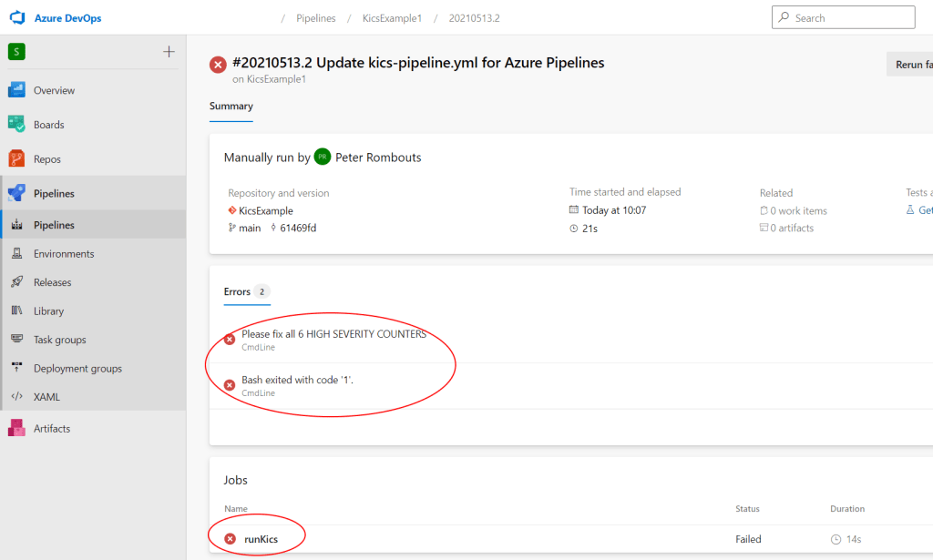The image size is (933, 560).
Task: Open Task groups in sidebar
Action: click(59, 340)
